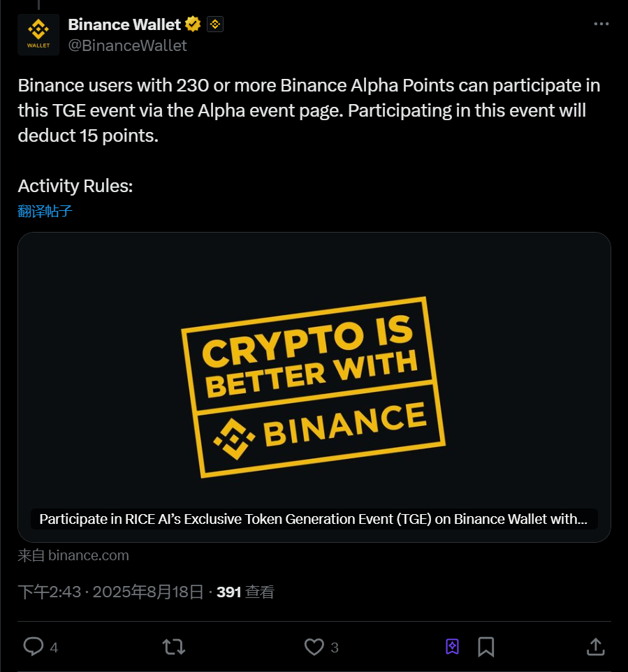Click the reply count number 4
628x672 pixels.
click(x=54, y=648)
